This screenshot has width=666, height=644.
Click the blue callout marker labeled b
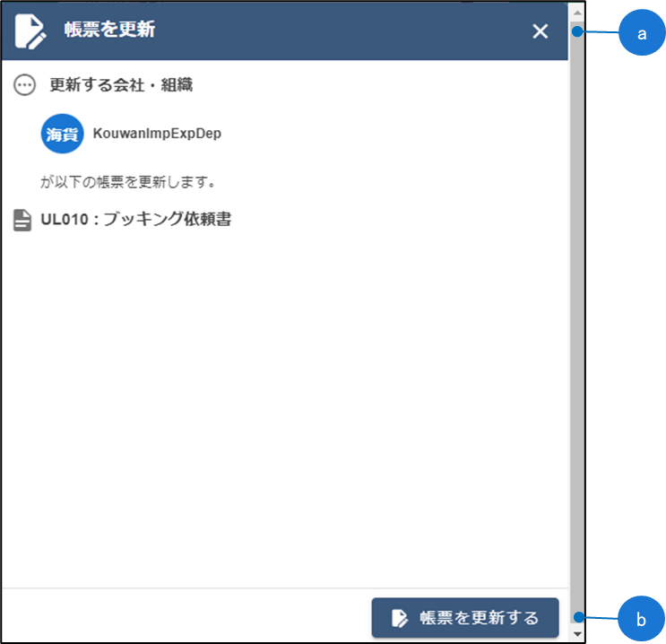(641, 618)
